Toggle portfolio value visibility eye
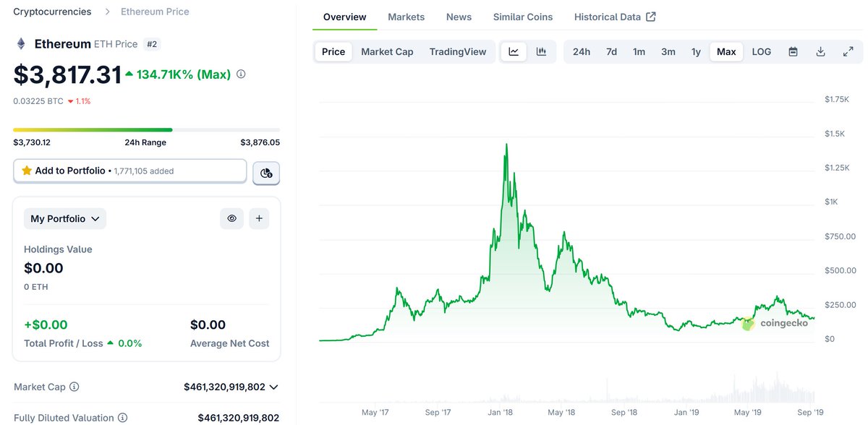Image resolution: width=868 pixels, height=425 pixels. pyautogui.click(x=232, y=218)
